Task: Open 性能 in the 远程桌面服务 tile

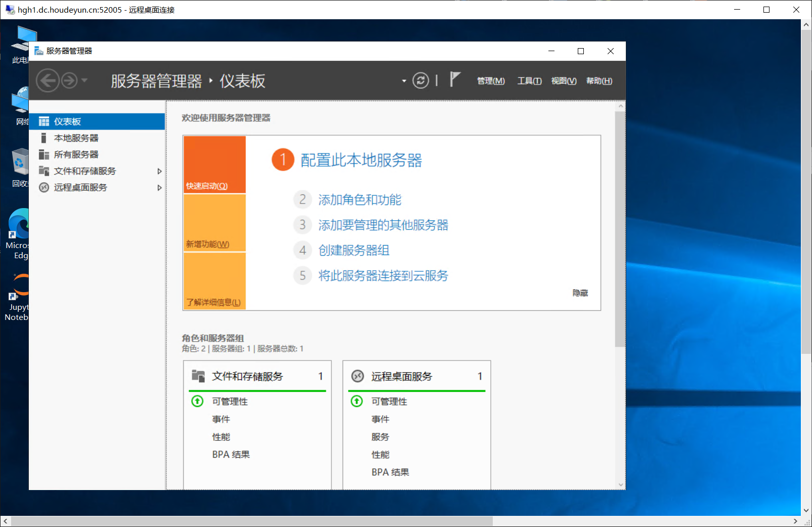Action: (x=380, y=455)
